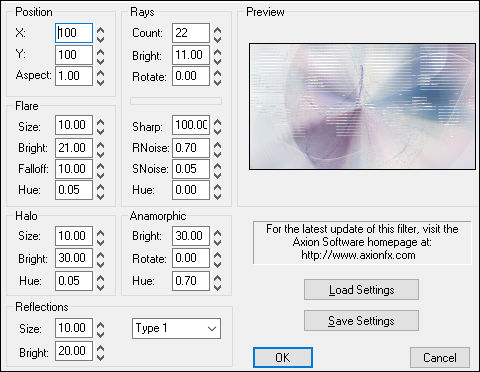Click the Rays Hue field
The image size is (480, 372).
191,190
